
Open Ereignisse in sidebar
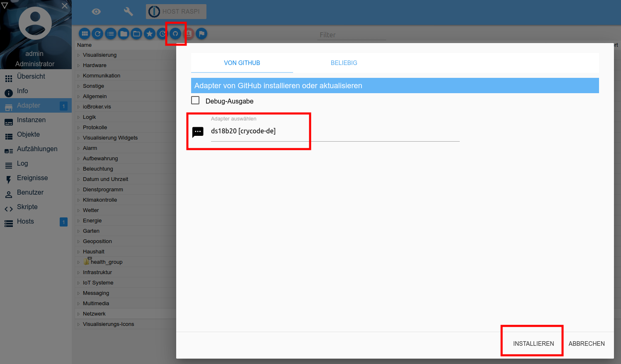(36, 178)
